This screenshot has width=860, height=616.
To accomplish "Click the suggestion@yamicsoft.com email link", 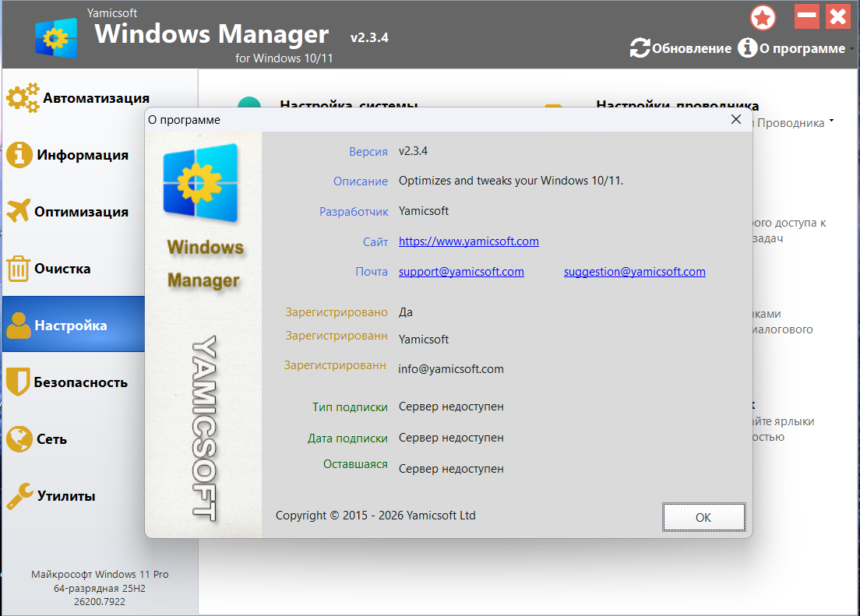I will click(634, 272).
